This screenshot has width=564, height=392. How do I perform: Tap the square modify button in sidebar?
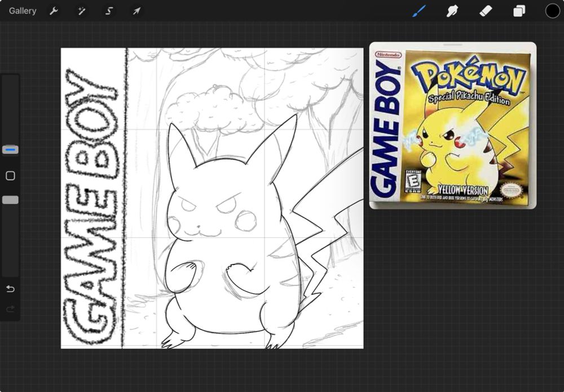pyautogui.click(x=10, y=175)
